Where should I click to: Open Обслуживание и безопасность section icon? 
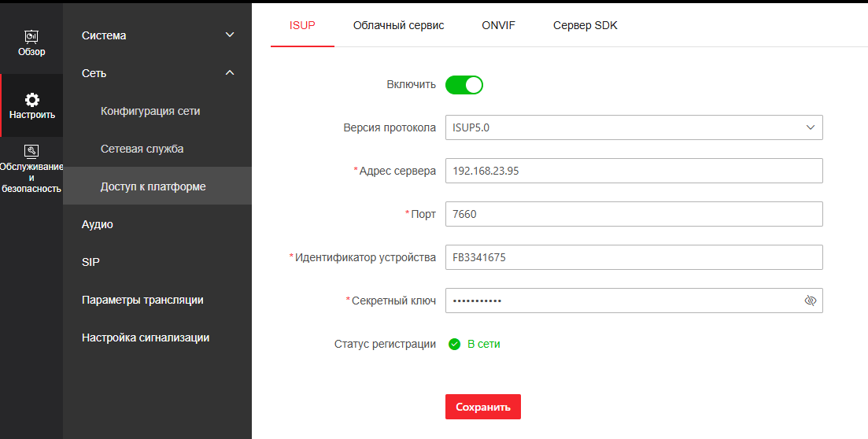tap(31, 151)
